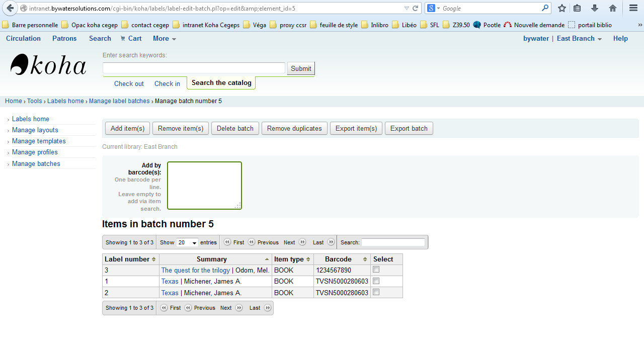The image size is (644, 354).
Task: Click the browser back arrow button
Action: pos(10,8)
